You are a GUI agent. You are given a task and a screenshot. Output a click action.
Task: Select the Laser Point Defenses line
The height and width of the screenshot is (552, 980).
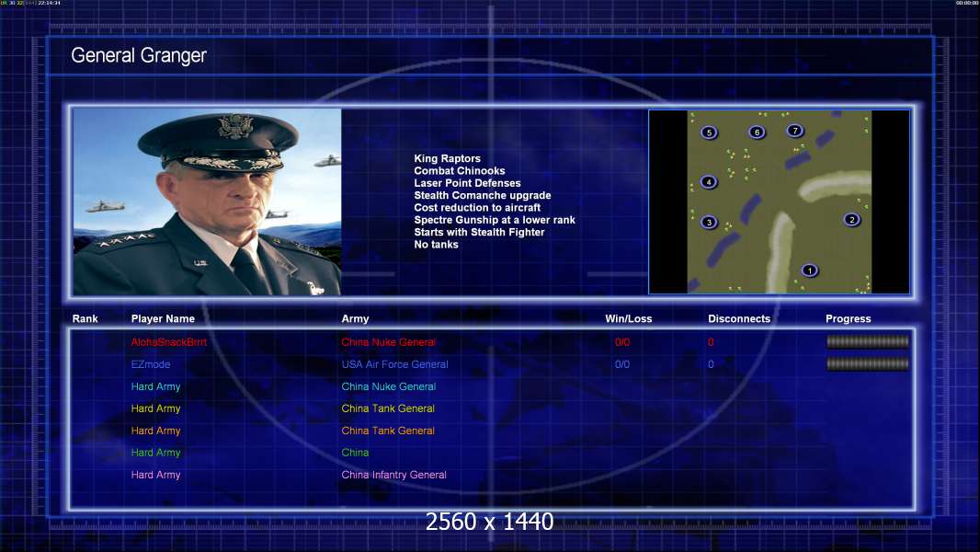pyautogui.click(x=467, y=183)
